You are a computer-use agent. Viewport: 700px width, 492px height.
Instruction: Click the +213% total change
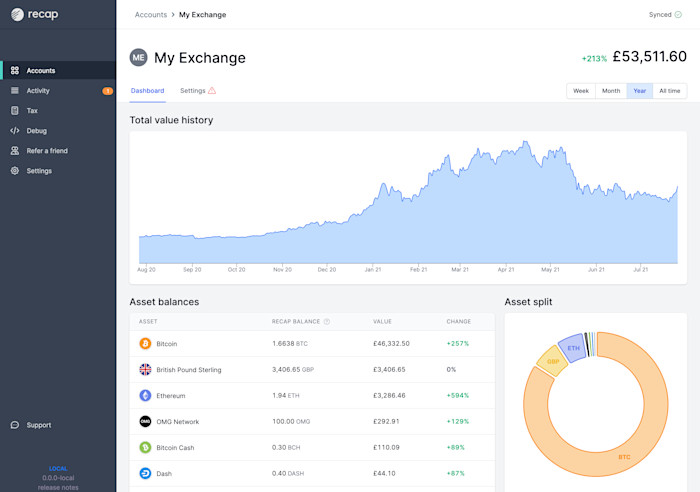(594, 58)
